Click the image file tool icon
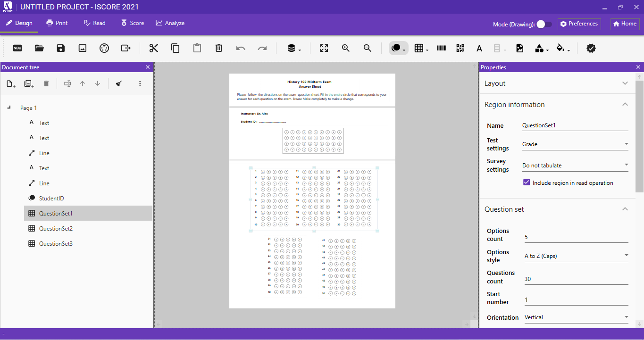644x340 pixels. tap(520, 48)
